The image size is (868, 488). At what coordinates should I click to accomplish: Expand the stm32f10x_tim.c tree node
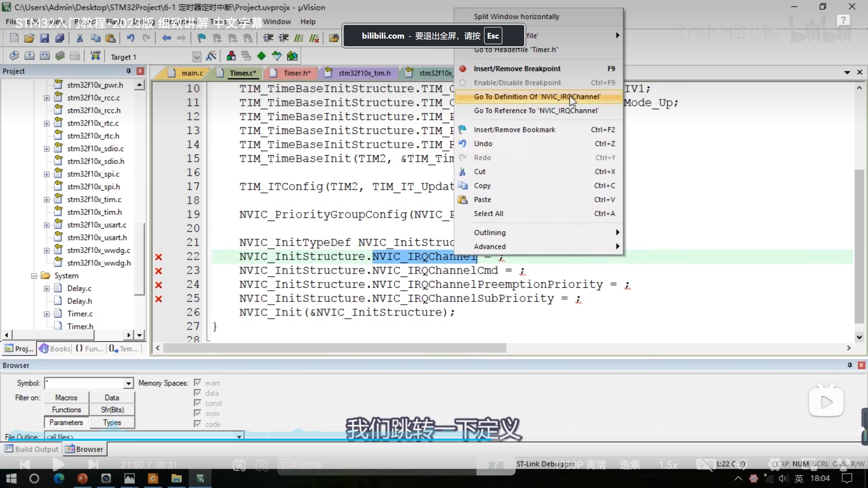(x=46, y=200)
